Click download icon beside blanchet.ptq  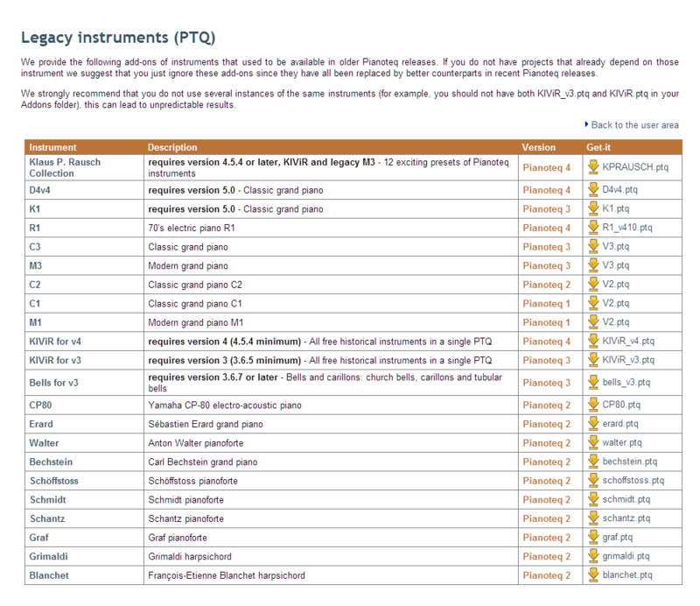(593, 574)
